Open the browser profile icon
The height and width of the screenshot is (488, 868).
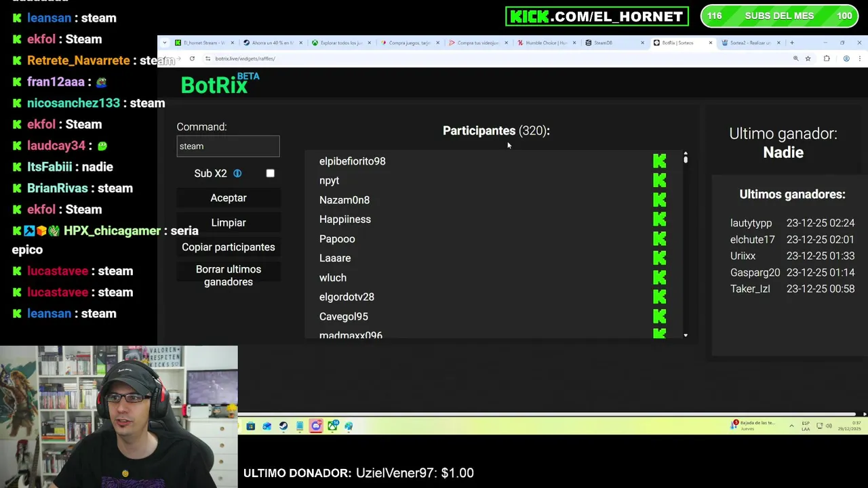coord(846,58)
